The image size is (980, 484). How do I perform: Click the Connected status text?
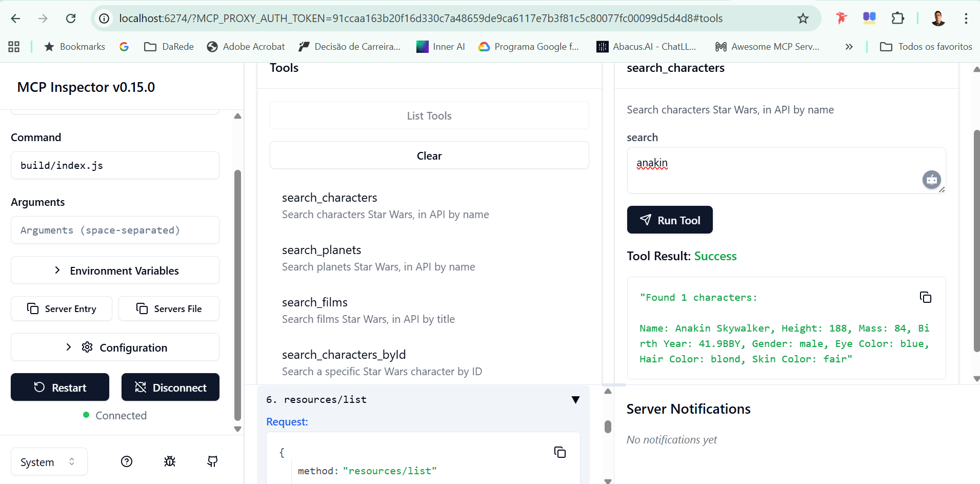[x=121, y=415]
